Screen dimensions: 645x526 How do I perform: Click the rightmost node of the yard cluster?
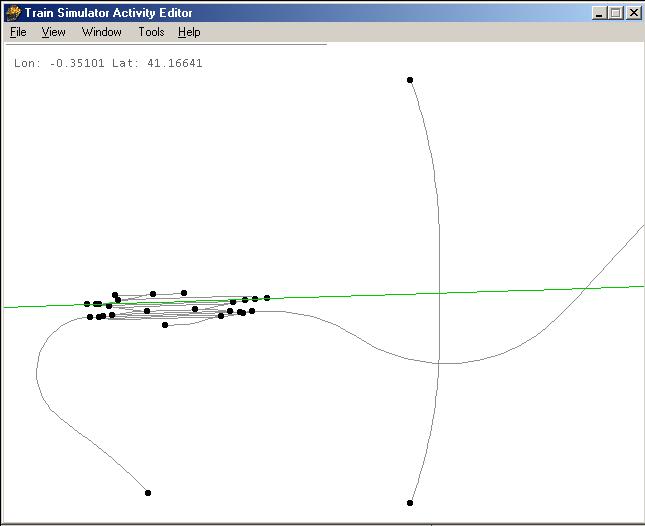(x=267, y=298)
